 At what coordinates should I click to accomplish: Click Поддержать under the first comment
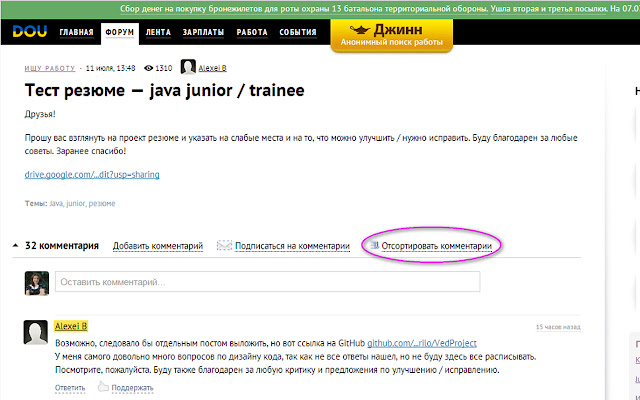point(132,388)
